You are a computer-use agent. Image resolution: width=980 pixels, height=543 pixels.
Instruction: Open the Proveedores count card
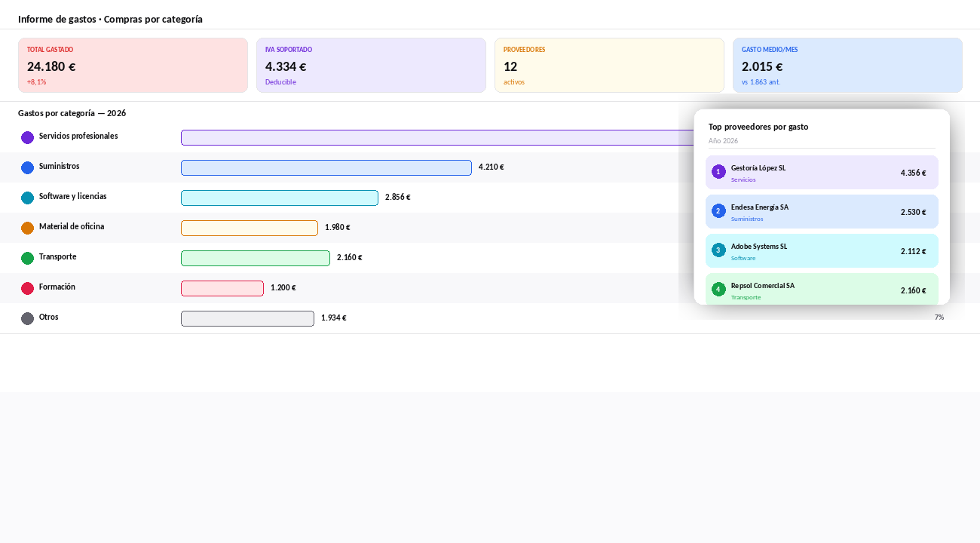pos(609,66)
